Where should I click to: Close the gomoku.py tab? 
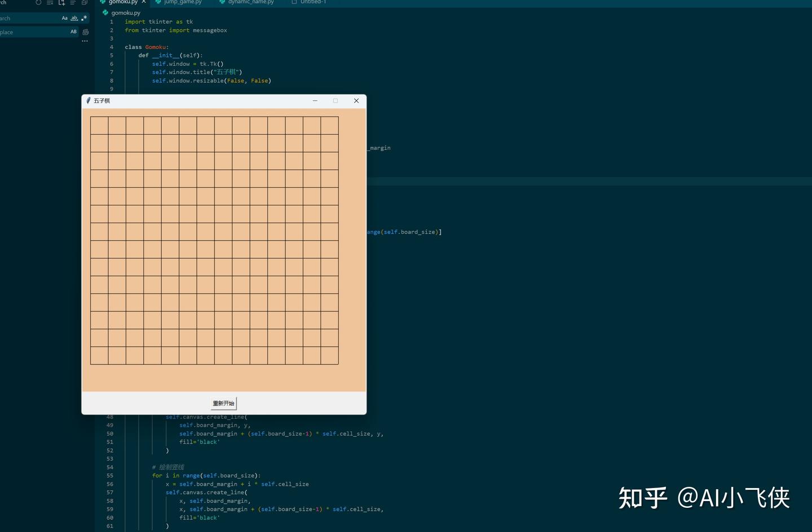click(x=144, y=2)
